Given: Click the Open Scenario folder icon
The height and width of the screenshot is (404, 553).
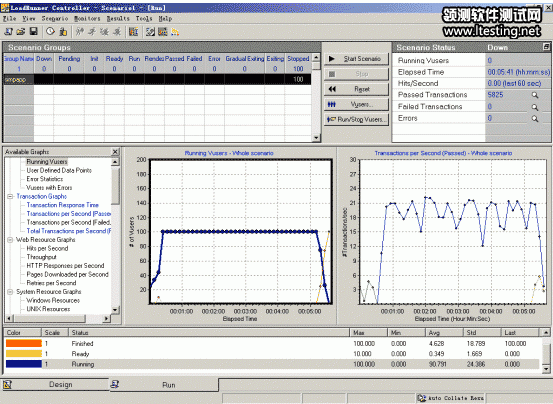Looking at the screenshot, I should (x=21, y=32).
